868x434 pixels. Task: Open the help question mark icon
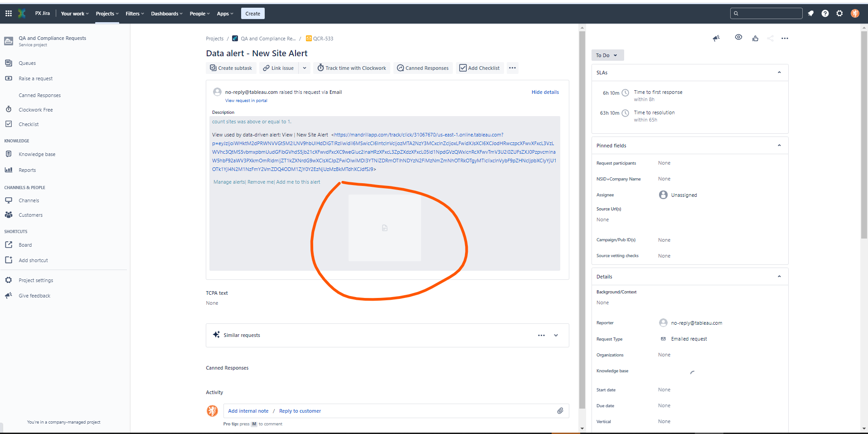tap(825, 14)
